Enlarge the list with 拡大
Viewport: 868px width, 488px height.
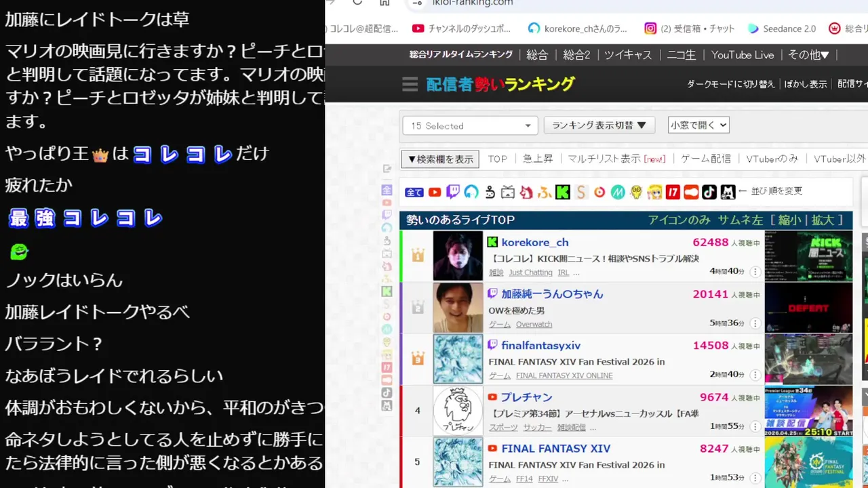point(822,220)
